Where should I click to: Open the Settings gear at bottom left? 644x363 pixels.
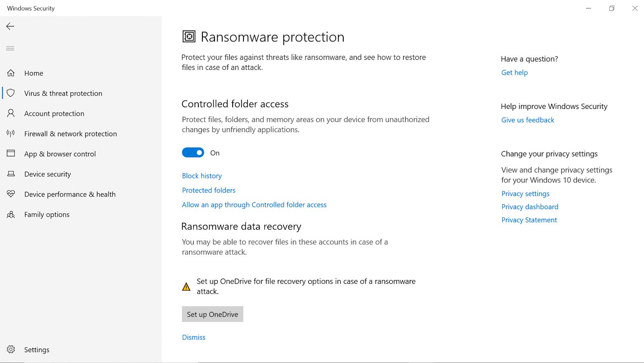(x=10, y=349)
